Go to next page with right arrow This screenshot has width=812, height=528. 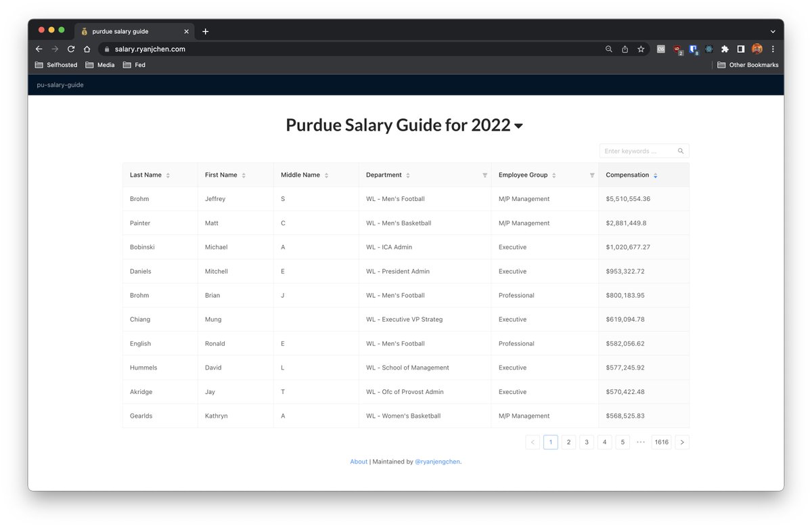pos(682,442)
